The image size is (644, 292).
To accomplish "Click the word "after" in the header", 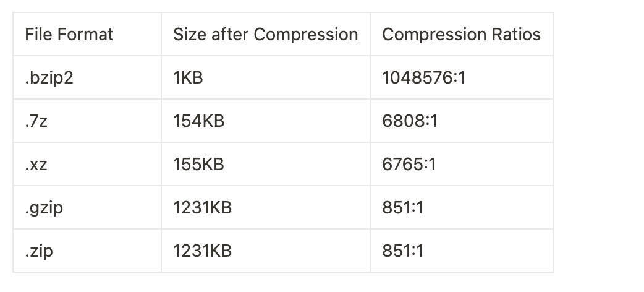I will click(x=229, y=34).
